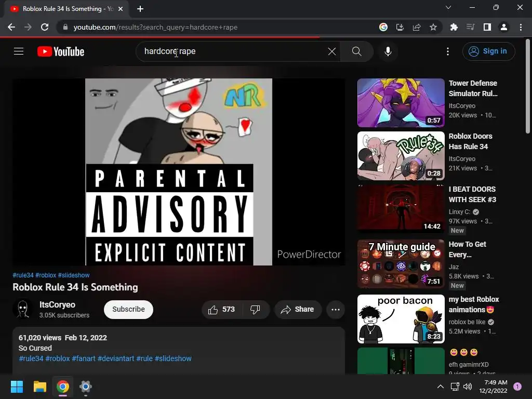Viewport: 532px width, 399px height.
Task: Bookmark this page with the star icon
Action: pos(433,27)
